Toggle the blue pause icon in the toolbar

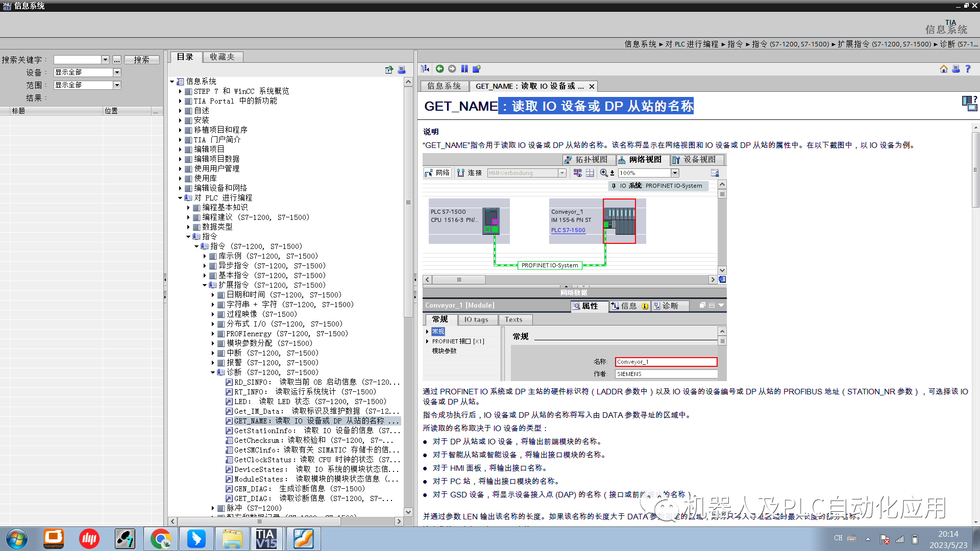(x=464, y=68)
